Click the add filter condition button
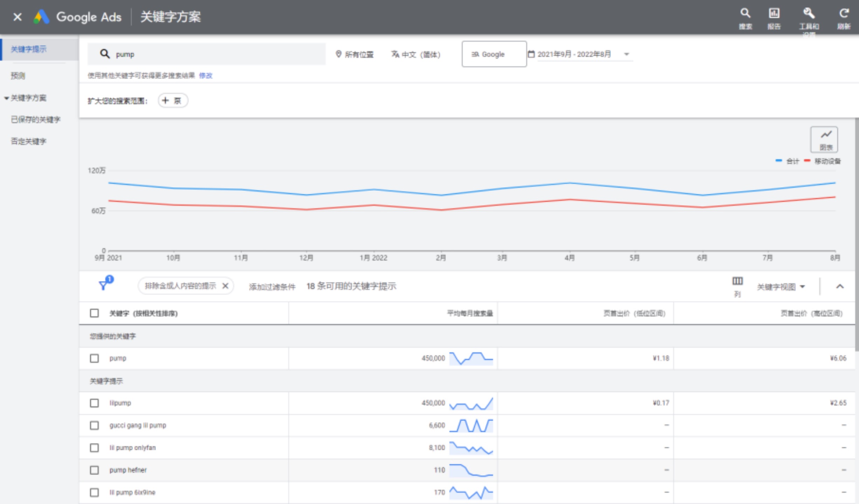The image size is (859, 504). (272, 287)
